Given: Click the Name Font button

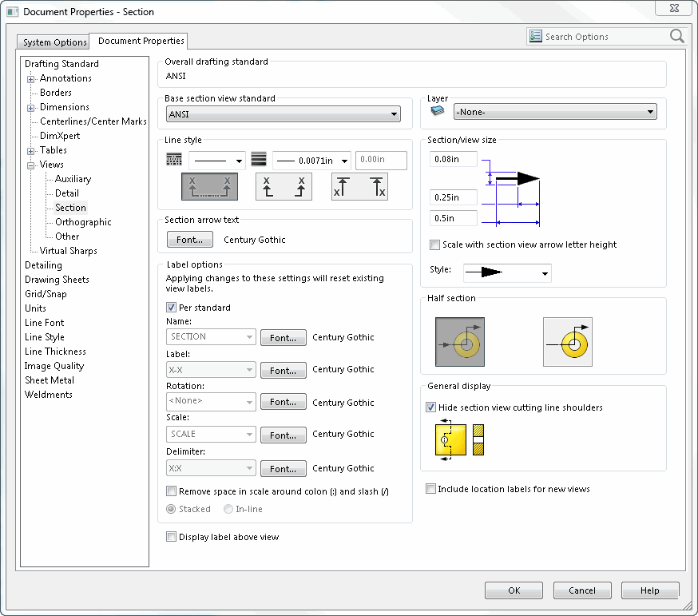Looking at the screenshot, I should [x=284, y=338].
